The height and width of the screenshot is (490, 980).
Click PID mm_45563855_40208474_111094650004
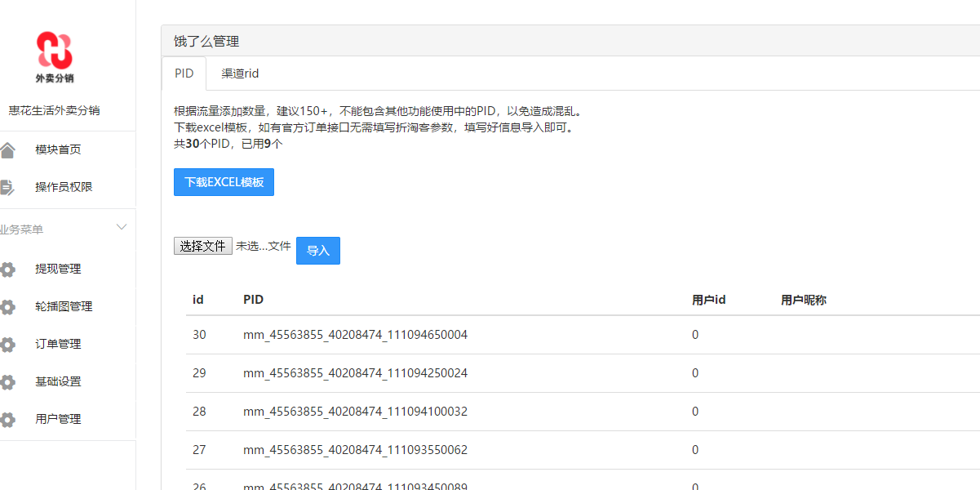[x=356, y=335]
